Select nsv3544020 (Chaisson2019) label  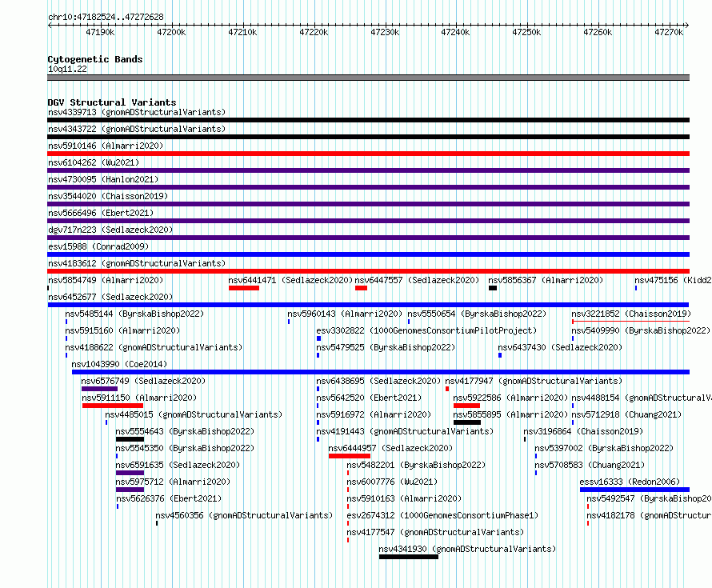point(108,196)
